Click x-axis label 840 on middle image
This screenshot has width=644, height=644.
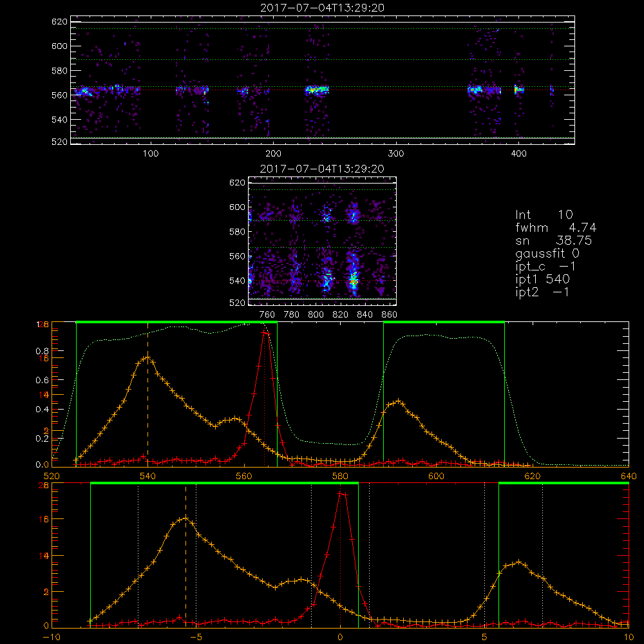365,315
